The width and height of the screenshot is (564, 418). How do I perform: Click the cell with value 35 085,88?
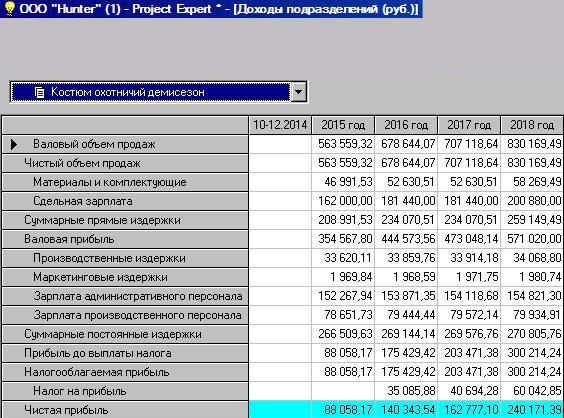point(406,391)
